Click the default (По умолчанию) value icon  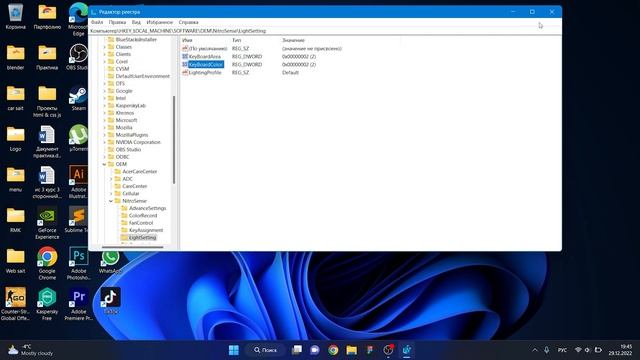point(185,48)
